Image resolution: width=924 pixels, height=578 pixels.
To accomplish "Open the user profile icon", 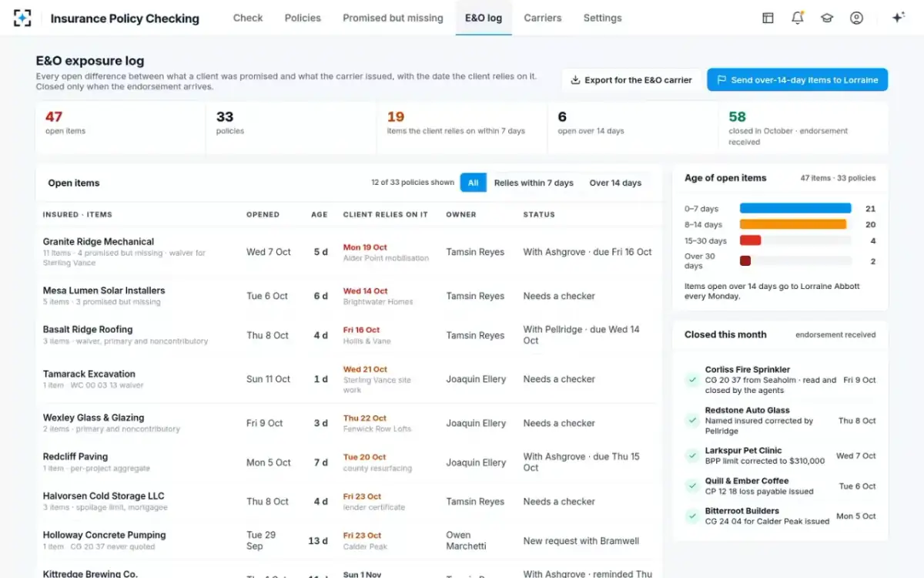I will coord(856,18).
